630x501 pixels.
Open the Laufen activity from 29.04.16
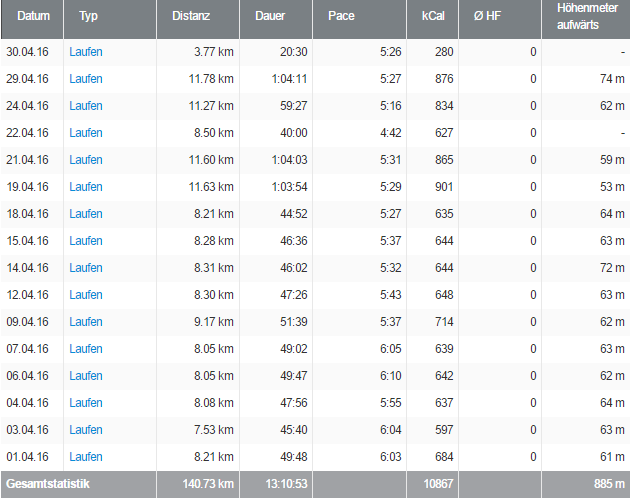coord(85,79)
